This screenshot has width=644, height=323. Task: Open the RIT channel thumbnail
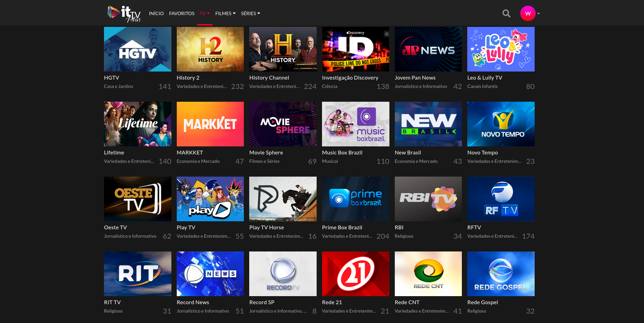tap(138, 274)
